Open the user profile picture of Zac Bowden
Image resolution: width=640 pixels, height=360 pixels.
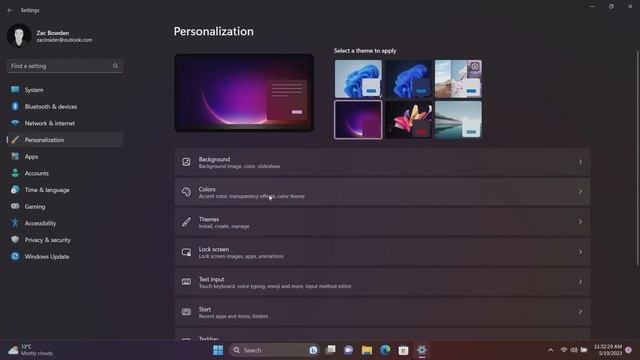[x=19, y=36]
